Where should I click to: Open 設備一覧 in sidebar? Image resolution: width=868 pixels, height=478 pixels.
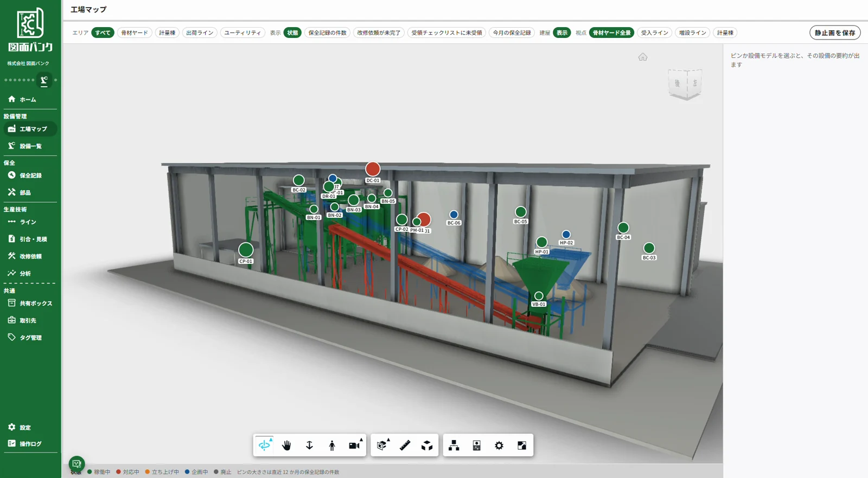click(30, 146)
